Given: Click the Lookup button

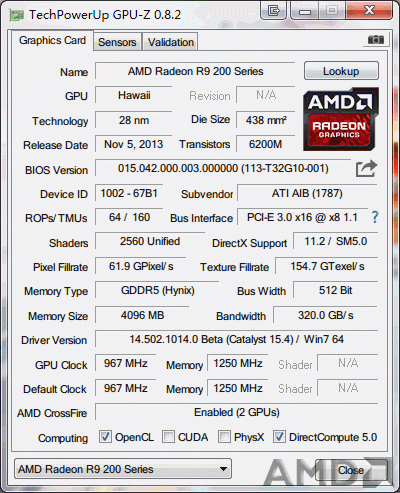Looking at the screenshot, I should [x=341, y=71].
